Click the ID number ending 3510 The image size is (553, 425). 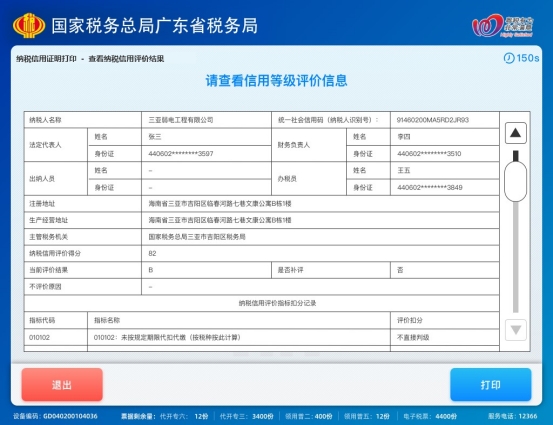click(429, 153)
